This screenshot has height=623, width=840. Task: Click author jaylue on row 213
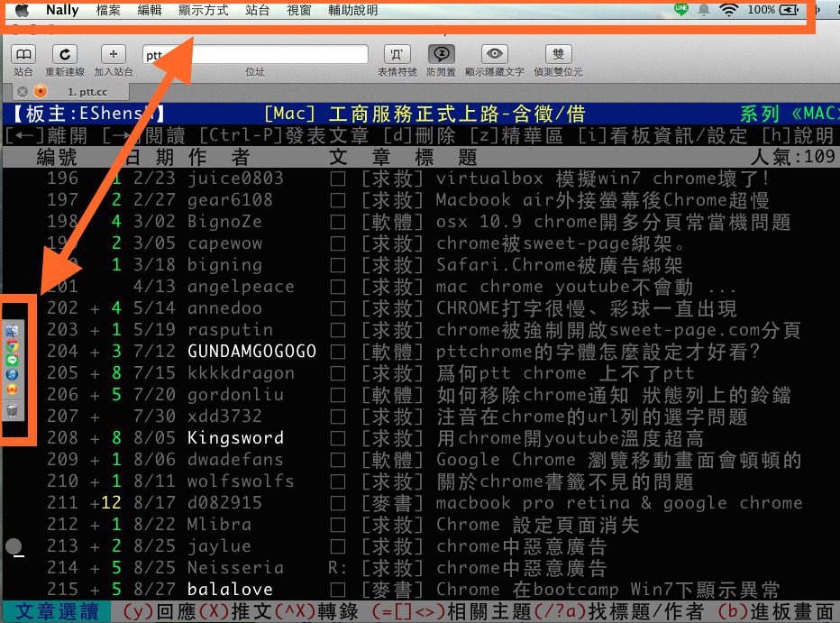click(x=219, y=545)
